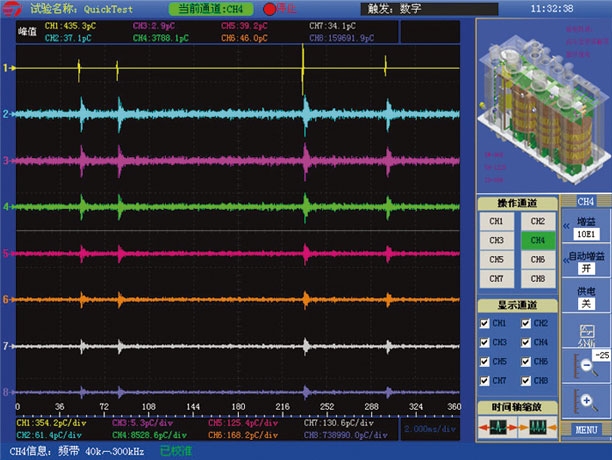Click the power supply (供电) off value
The image size is (612, 460).
(586, 305)
